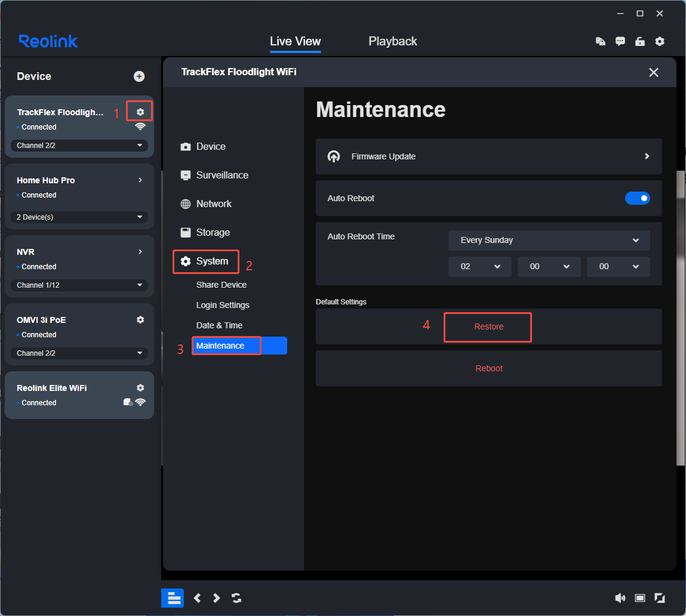Open Date & Time submenu item
The height and width of the screenshot is (616, 686).
(x=219, y=325)
